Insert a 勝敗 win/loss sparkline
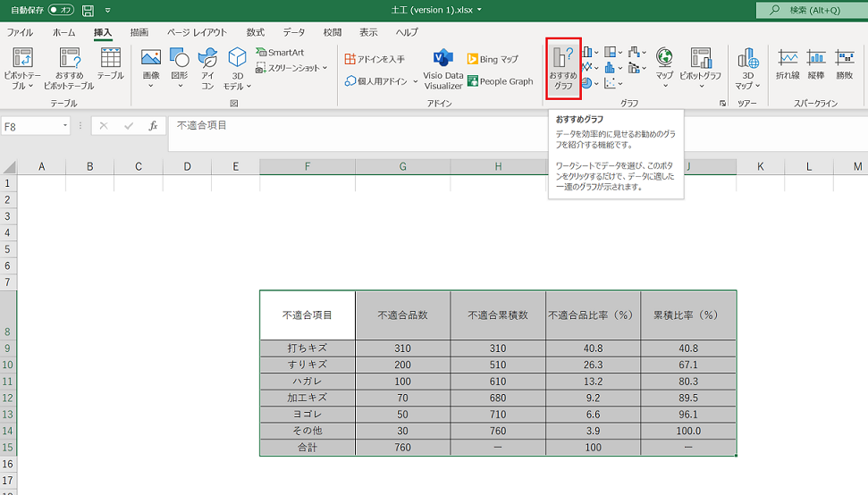The width and height of the screenshot is (868, 495). point(844,65)
